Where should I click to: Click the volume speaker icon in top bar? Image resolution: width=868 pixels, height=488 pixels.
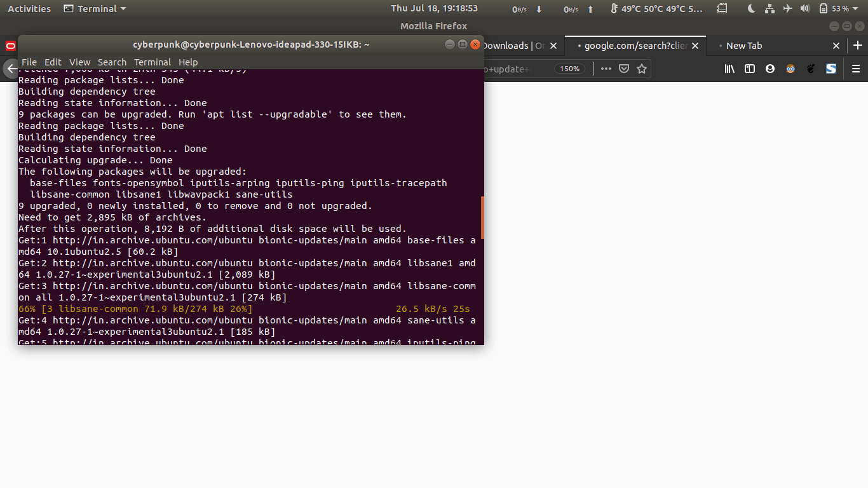tap(805, 9)
